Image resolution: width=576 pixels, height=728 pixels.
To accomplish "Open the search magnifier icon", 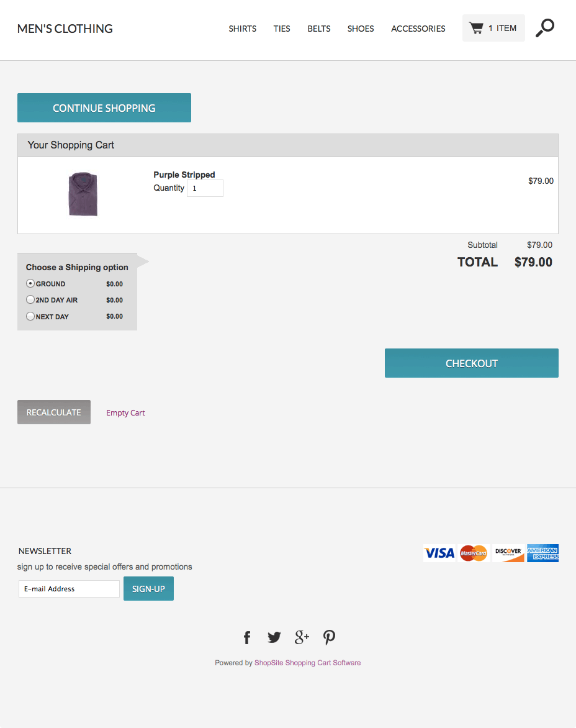I will tap(544, 28).
